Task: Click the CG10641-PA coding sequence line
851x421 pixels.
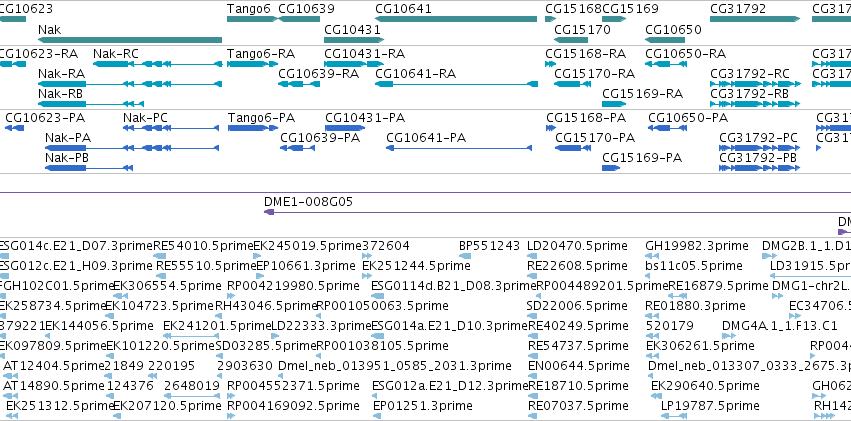Action: [x=459, y=148]
